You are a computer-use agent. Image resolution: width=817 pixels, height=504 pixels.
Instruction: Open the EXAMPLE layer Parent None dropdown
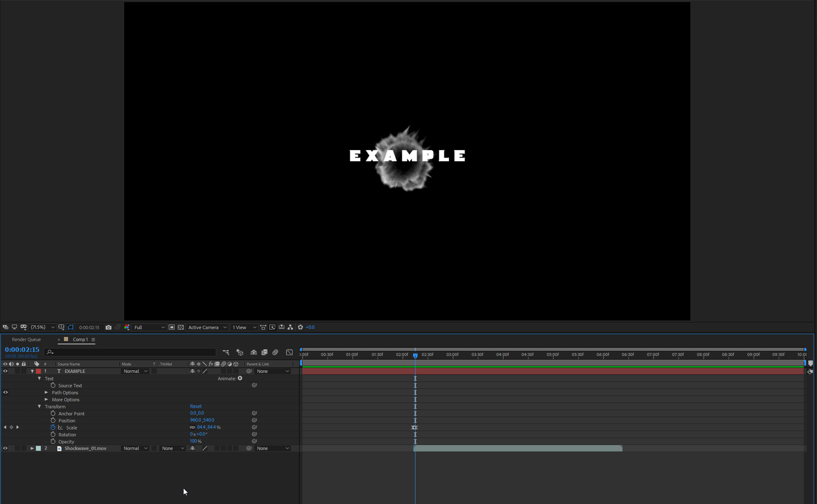coord(273,371)
